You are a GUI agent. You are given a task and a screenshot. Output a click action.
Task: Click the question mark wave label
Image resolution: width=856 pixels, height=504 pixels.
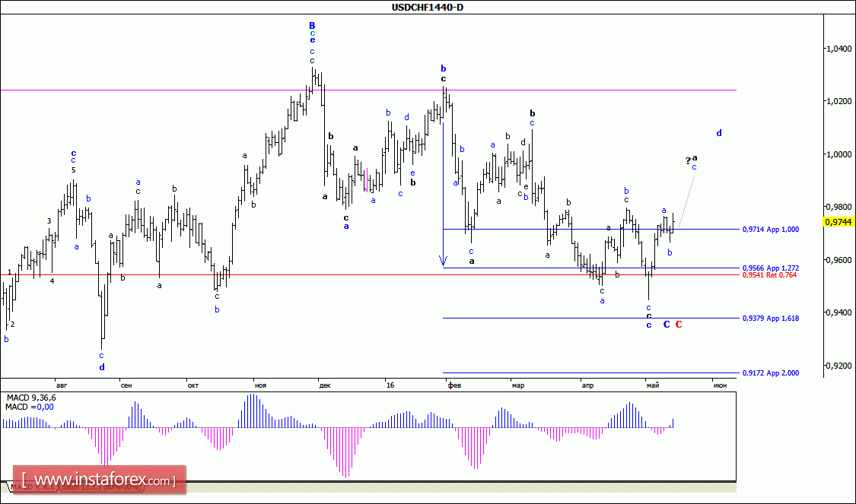point(688,160)
